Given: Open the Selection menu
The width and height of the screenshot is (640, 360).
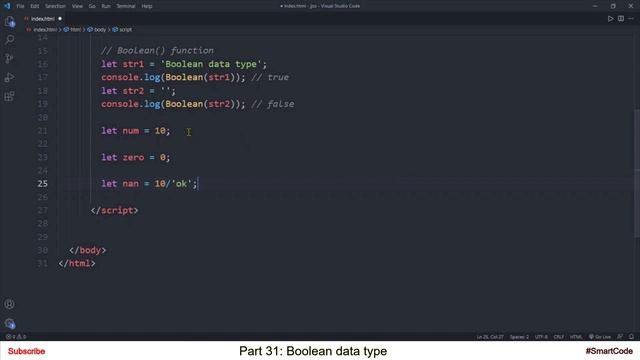Looking at the screenshot, I should pyautogui.click(x=55, y=6).
